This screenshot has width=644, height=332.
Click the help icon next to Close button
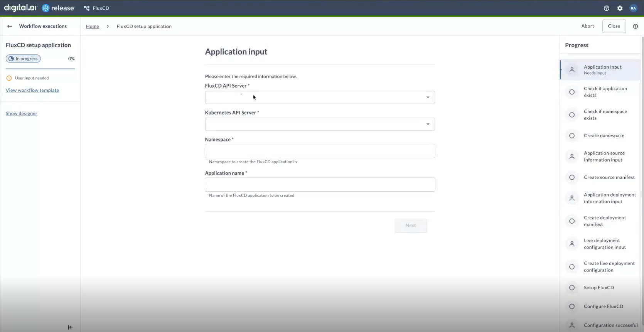(x=635, y=26)
